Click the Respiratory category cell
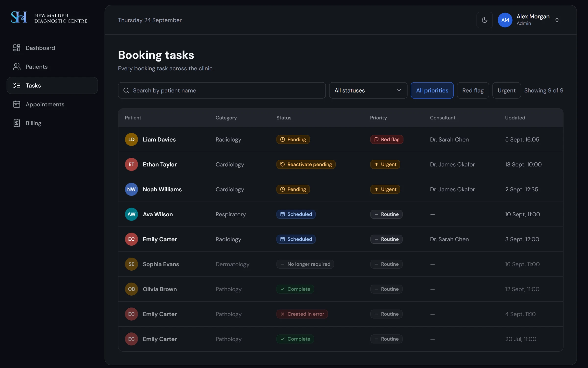The height and width of the screenshot is (368, 588). click(231, 214)
